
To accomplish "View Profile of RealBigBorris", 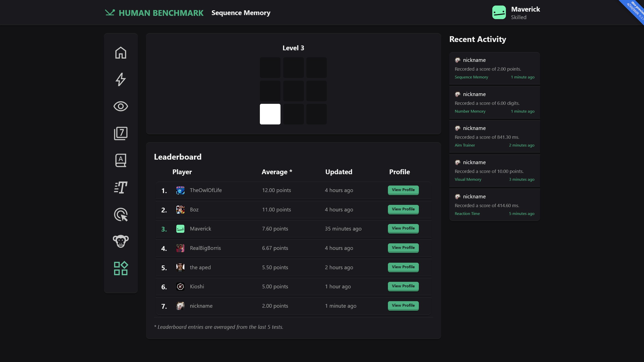I will click(403, 248).
